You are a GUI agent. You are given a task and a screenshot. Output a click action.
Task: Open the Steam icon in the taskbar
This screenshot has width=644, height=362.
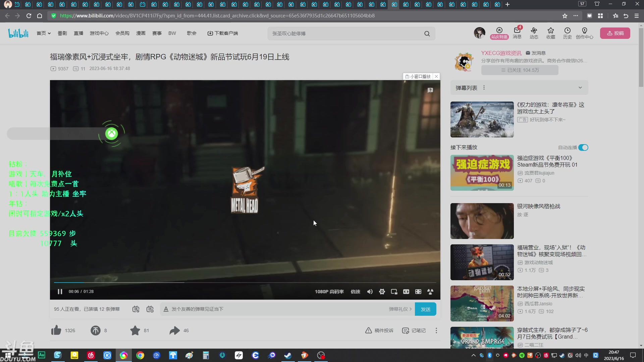click(x=288, y=355)
